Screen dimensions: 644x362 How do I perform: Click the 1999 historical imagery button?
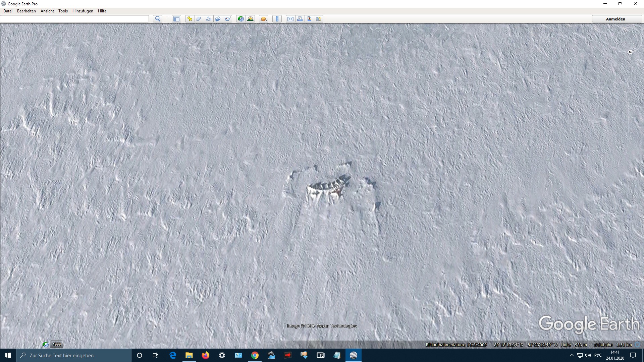click(x=56, y=344)
